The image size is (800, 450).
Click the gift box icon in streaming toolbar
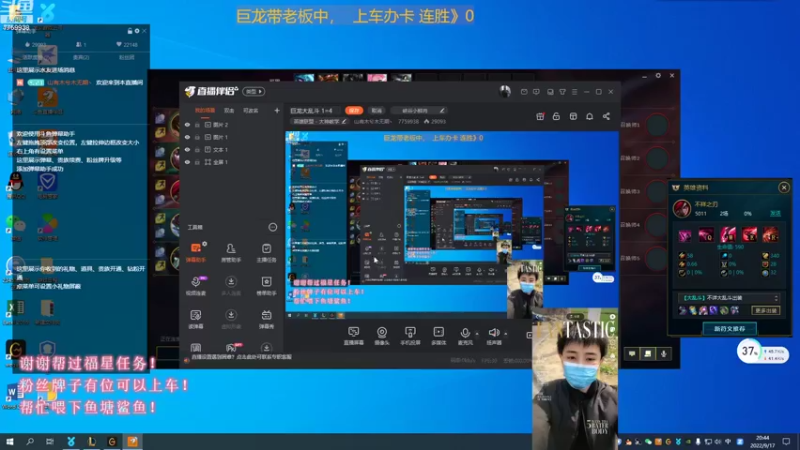coord(540,116)
